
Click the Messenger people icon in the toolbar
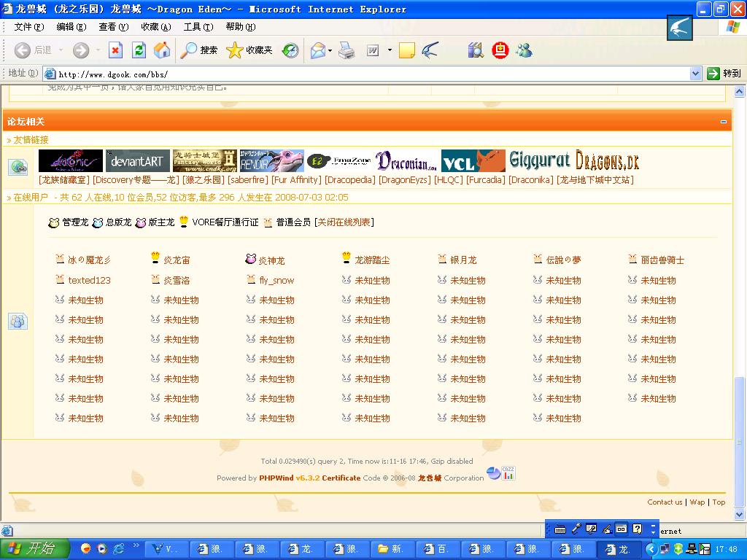[x=523, y=50]
